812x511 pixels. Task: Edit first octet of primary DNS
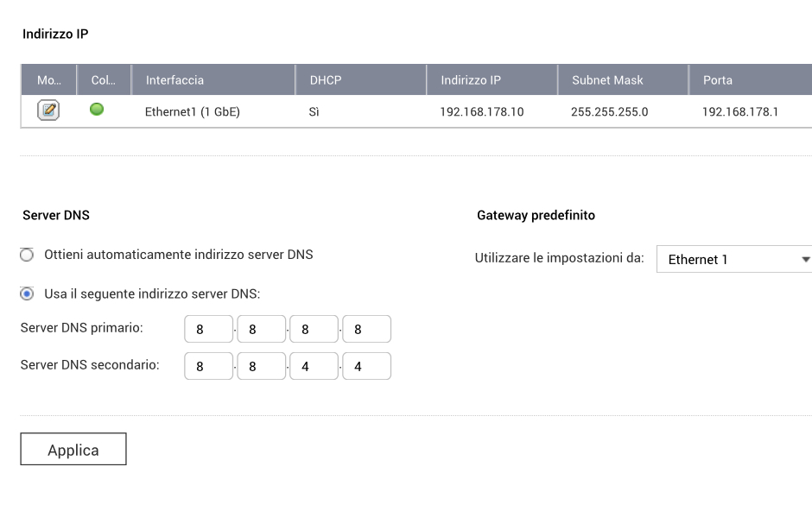209,329
